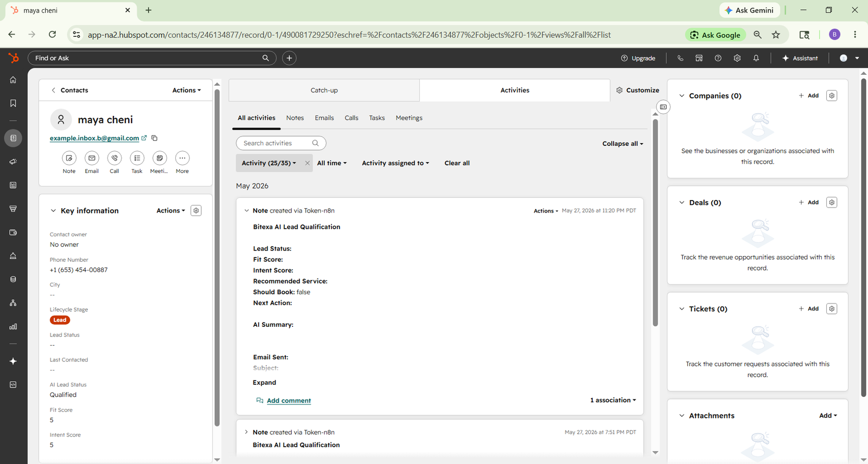The image size is (868, 464).
Task: Switch to Activities tab
Action: point(515,91)
